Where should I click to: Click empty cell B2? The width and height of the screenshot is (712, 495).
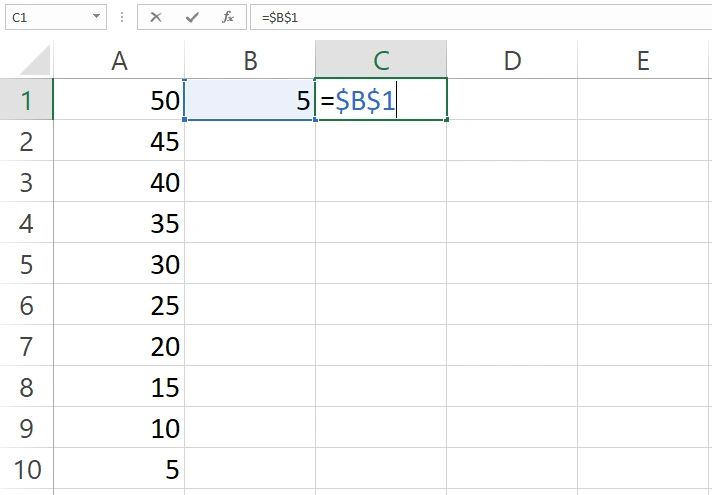(x=250, y=140)
